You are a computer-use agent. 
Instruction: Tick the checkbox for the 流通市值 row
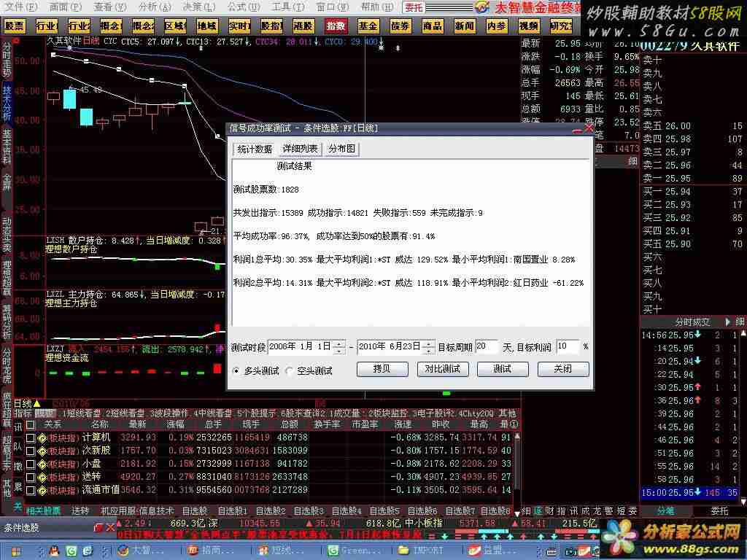tap(31, 490)
